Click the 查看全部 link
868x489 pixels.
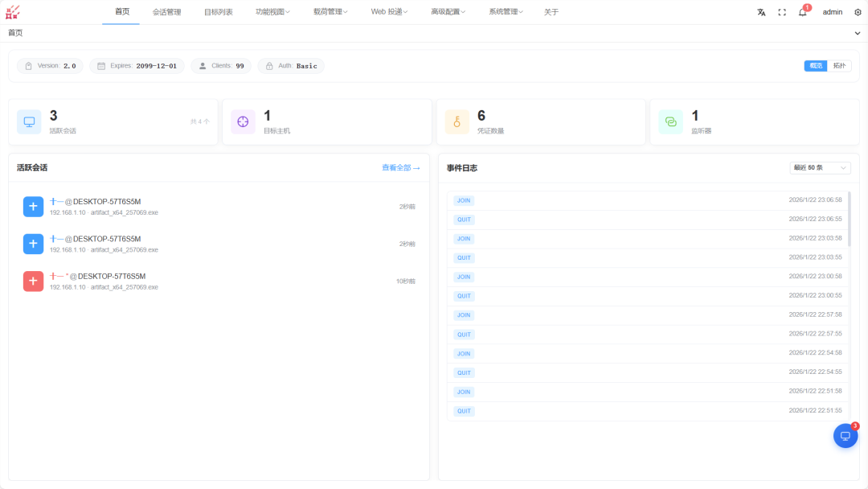tap(401, 168)
